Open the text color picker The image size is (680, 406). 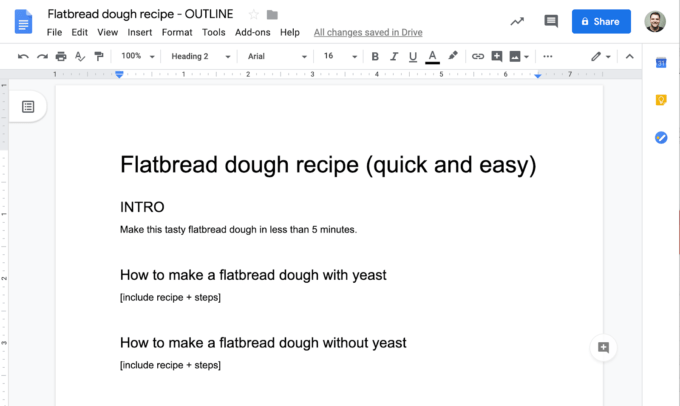point(432,57)
